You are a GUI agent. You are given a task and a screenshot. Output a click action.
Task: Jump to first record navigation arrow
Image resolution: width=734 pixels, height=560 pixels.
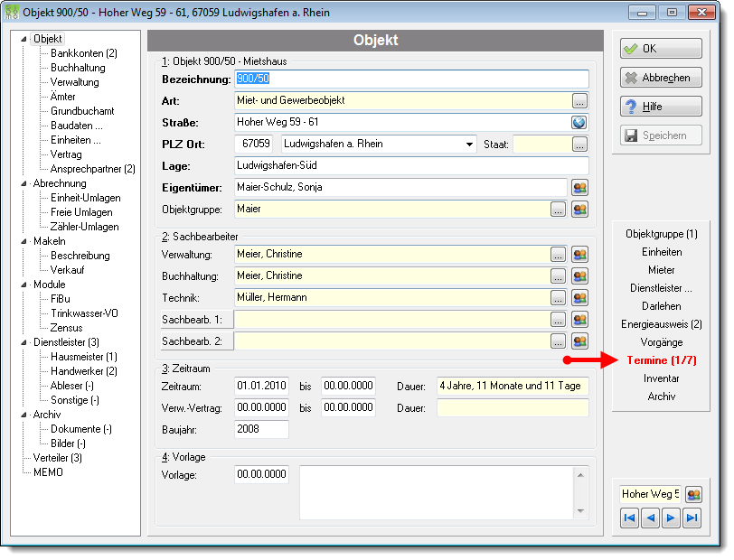(630, 518)
